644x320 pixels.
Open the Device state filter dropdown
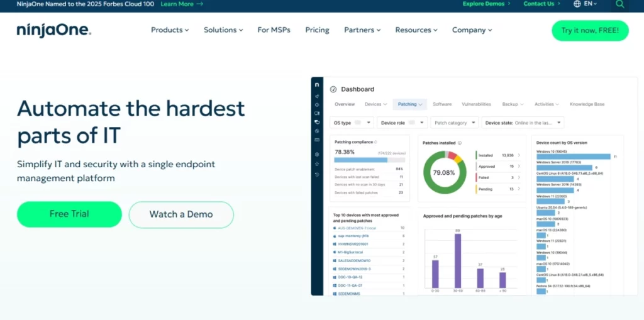click(x=523, y=123)
